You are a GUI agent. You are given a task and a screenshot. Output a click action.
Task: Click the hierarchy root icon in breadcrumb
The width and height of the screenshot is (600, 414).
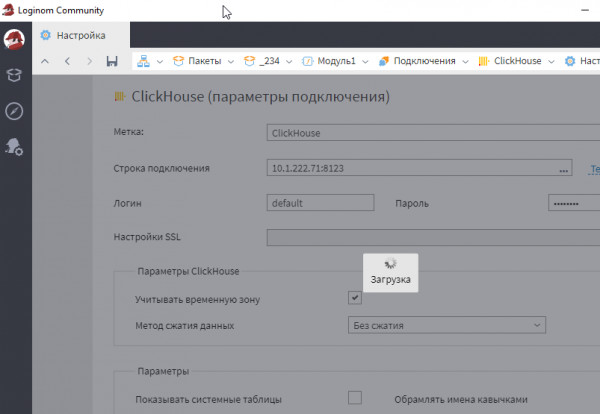(143, 61)
